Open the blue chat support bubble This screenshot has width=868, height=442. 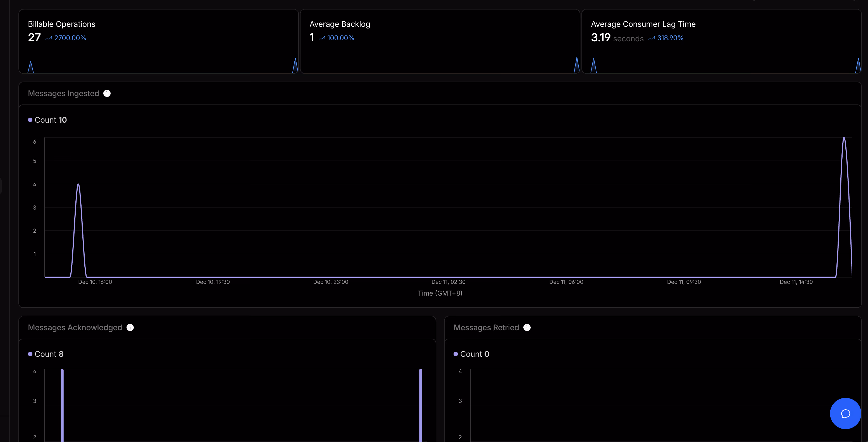[845, 413]
